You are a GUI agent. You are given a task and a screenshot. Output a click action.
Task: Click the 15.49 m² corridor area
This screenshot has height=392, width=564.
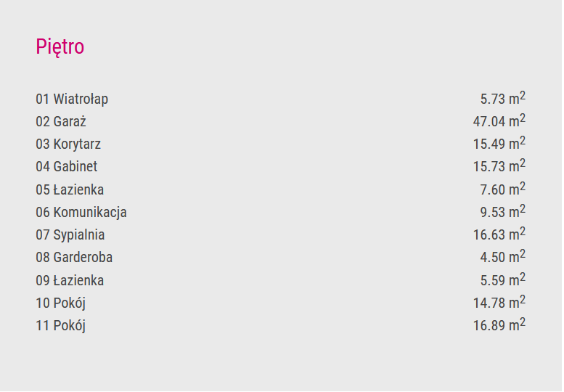499,143
